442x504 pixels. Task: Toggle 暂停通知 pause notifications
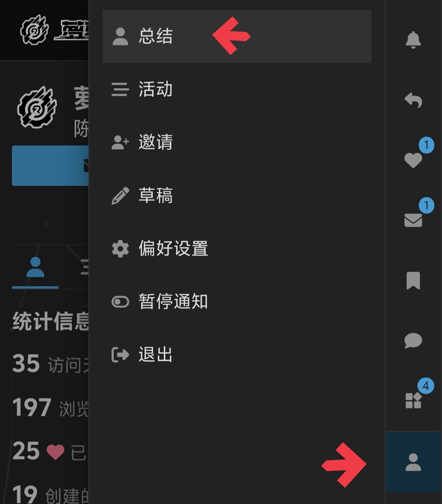(x=237, y=301)
